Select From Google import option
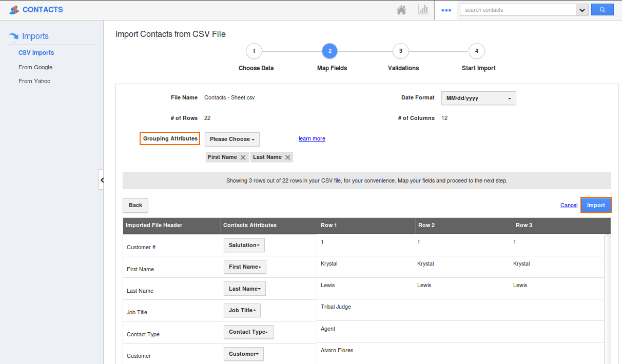Image resolution: width=622 pixels, height=364 pixels. point(35,67)
